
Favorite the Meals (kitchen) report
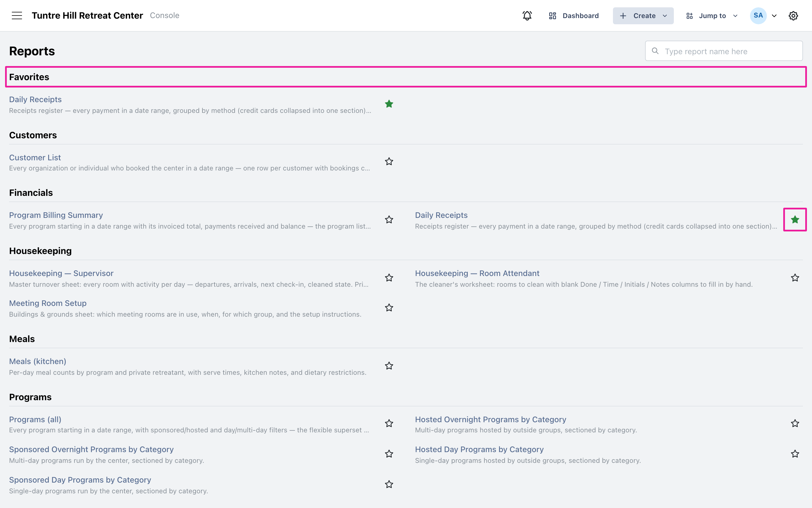(x=389, y=366)
